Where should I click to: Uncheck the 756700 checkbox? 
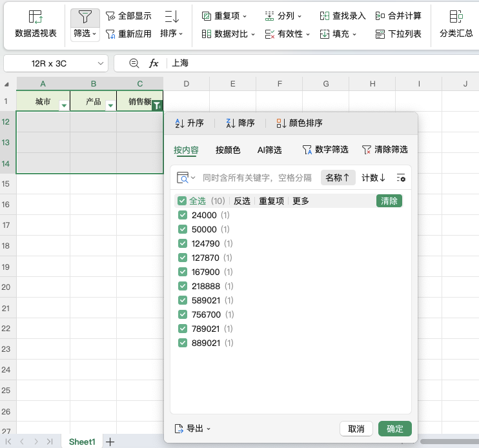tap(183, 314)
